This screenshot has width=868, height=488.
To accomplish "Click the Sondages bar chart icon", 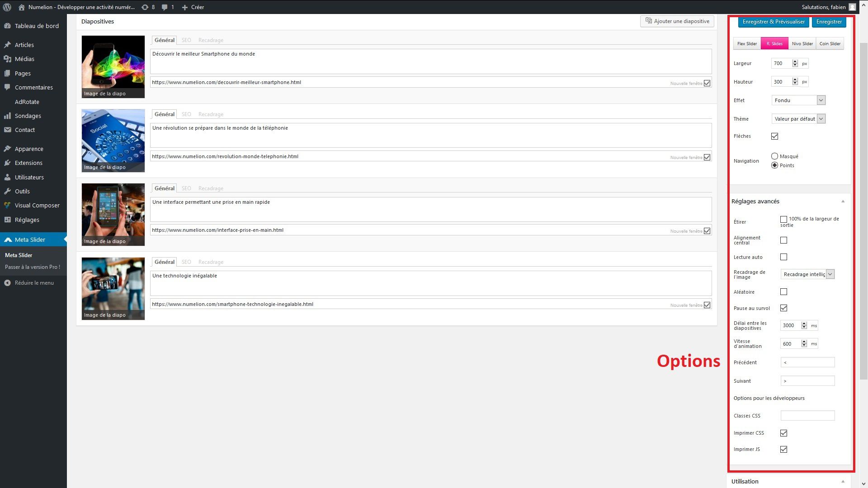I will pos(7,116).
